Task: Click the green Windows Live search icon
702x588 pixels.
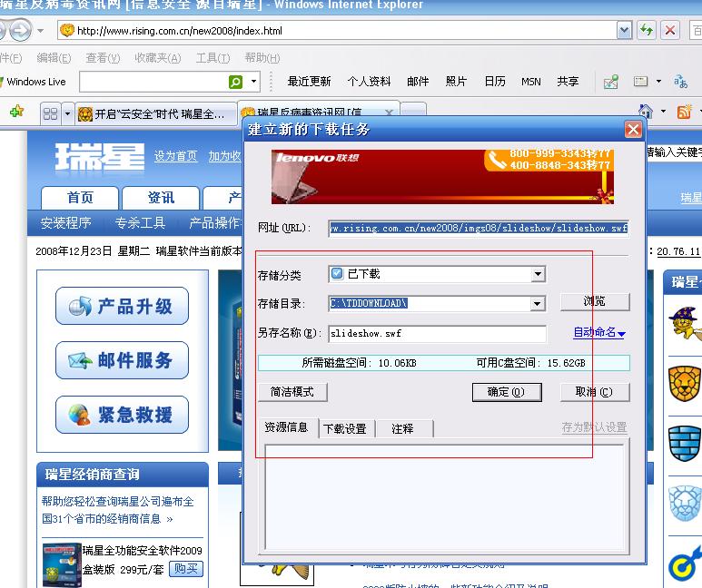Action: coord(235,82)
